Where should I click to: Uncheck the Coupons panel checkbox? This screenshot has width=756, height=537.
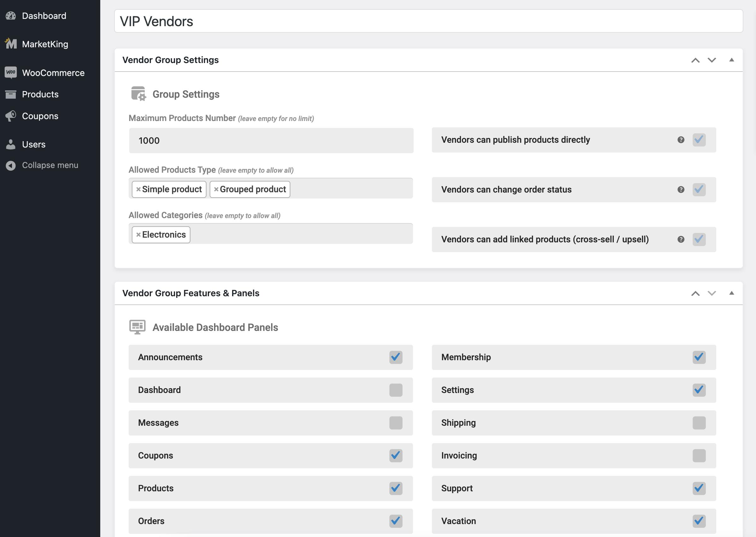pyautogui.click(x=396, y=456)
